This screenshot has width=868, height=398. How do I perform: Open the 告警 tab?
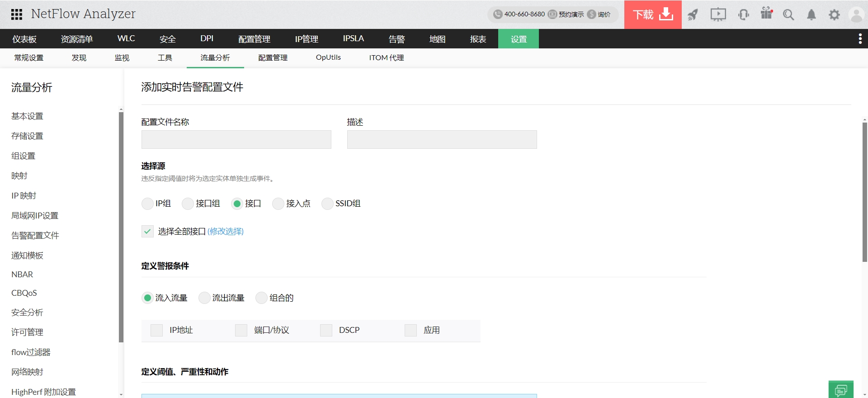pos(396,39)
